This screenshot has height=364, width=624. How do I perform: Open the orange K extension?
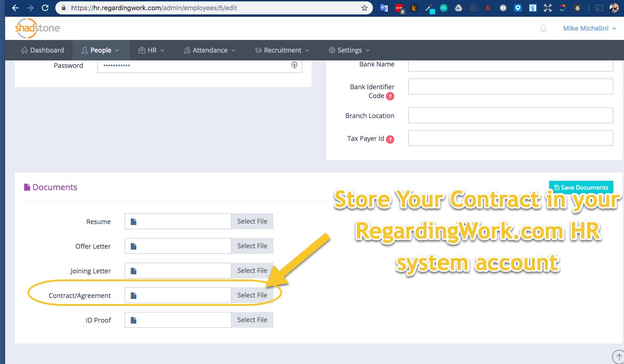414,8
